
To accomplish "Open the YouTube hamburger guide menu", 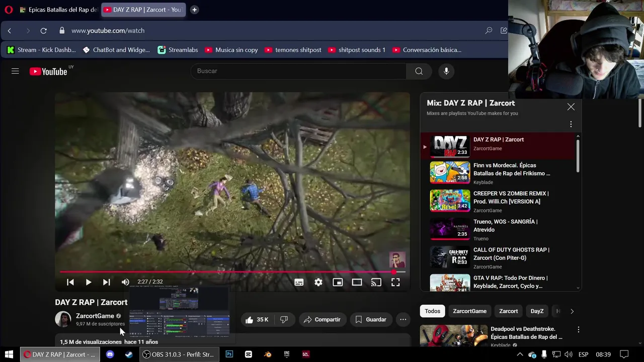I will 15,71.
